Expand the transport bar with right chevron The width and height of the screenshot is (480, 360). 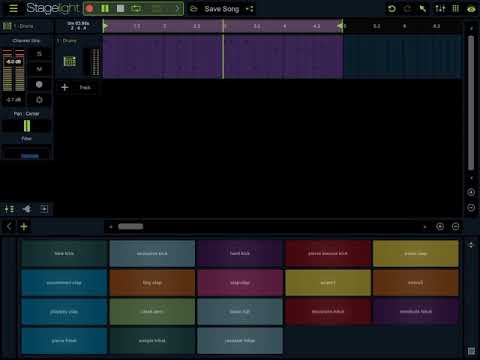click(177, 9)
